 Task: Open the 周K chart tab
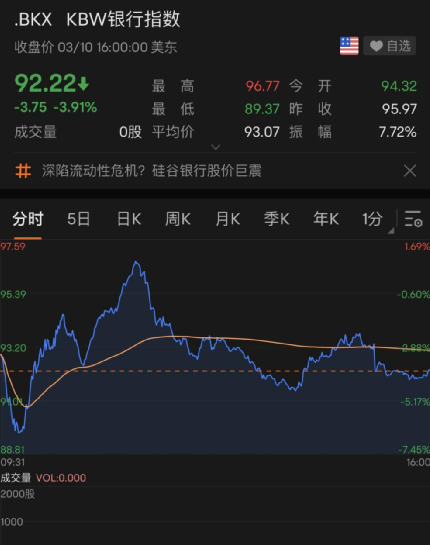tap(178, 219)
